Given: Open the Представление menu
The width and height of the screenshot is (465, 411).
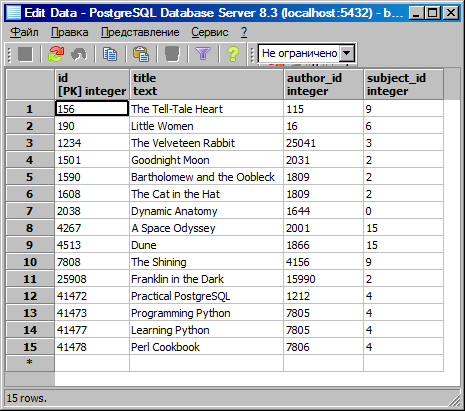Looking at the screenshot, I should [140, 32].
